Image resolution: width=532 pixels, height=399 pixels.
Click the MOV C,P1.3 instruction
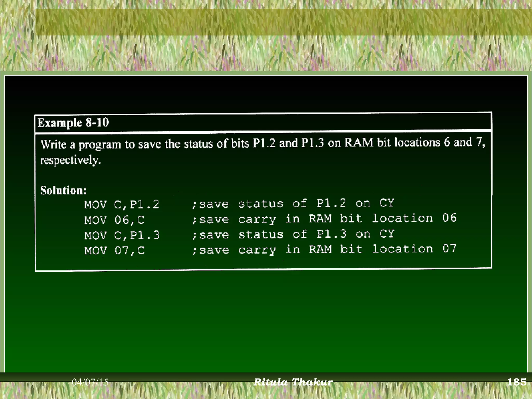tap(122, 235)
